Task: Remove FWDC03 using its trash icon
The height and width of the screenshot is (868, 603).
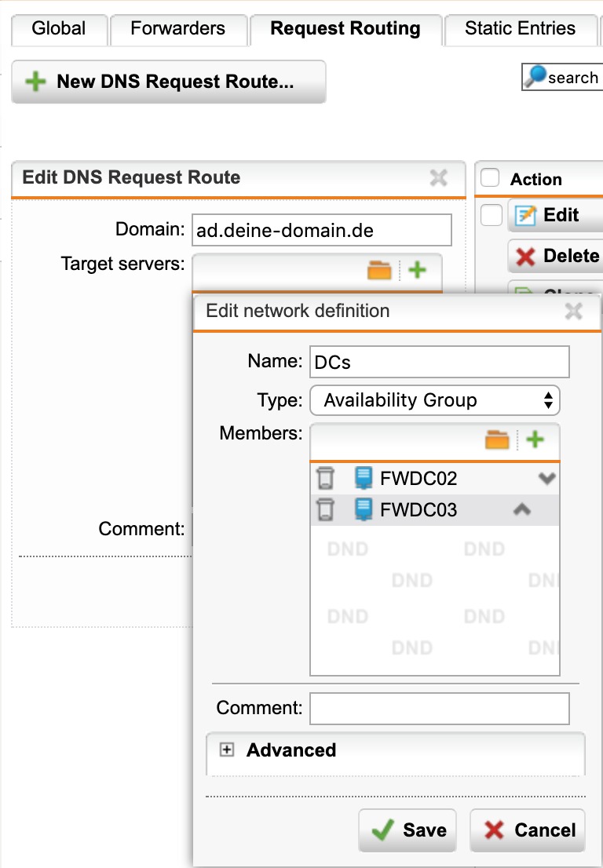Action: point(325,510)
